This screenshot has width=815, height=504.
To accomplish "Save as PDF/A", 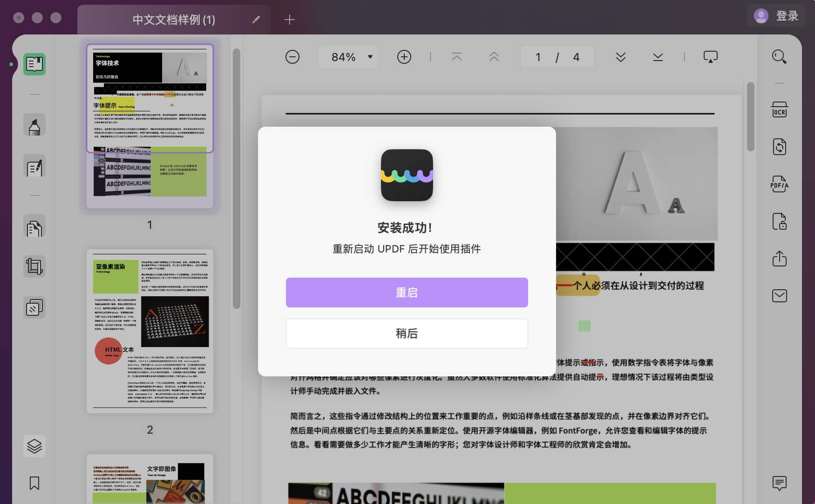I will pyautogui.click(x=779, y=184).
